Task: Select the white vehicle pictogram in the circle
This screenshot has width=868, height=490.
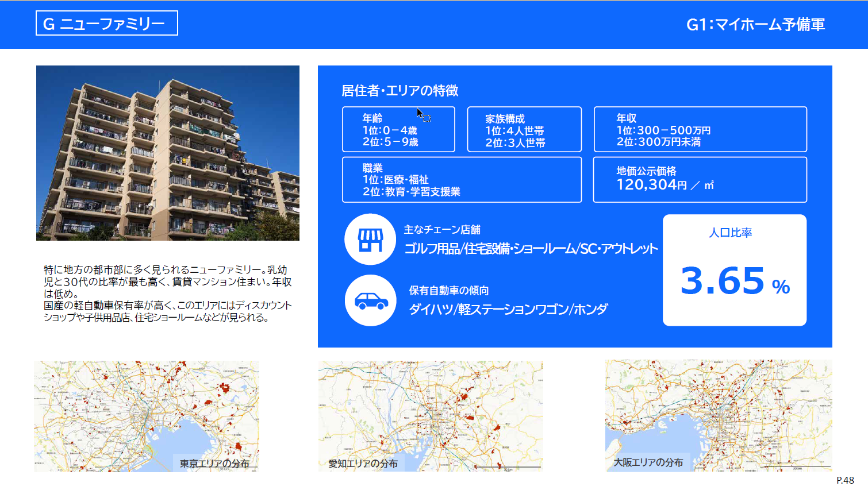Action: (370, 300)
